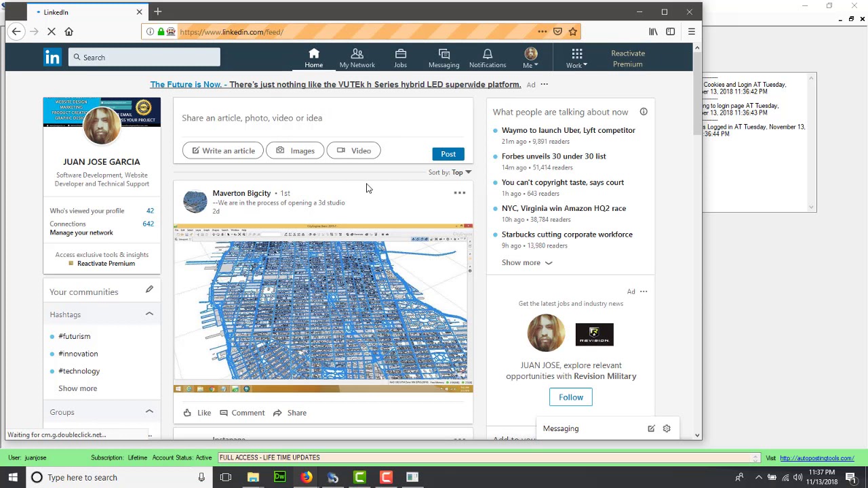Open the #technology hashtag
This screenshot has height=488, width=868.
[79, 371]
